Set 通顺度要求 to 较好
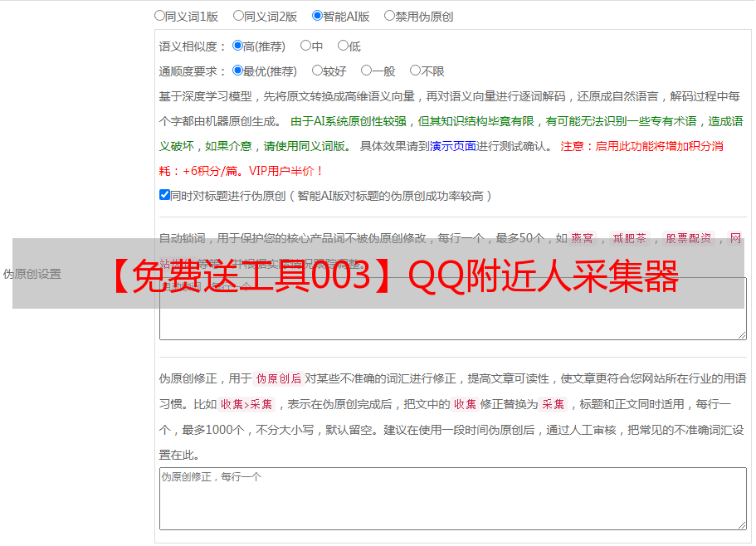This screenshot has height=546, width=756. 317,71
